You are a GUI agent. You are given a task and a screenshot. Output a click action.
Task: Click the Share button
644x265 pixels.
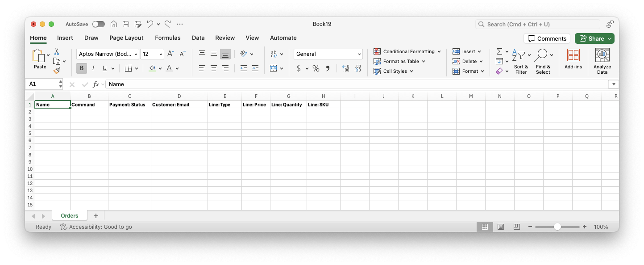(594, 38)
